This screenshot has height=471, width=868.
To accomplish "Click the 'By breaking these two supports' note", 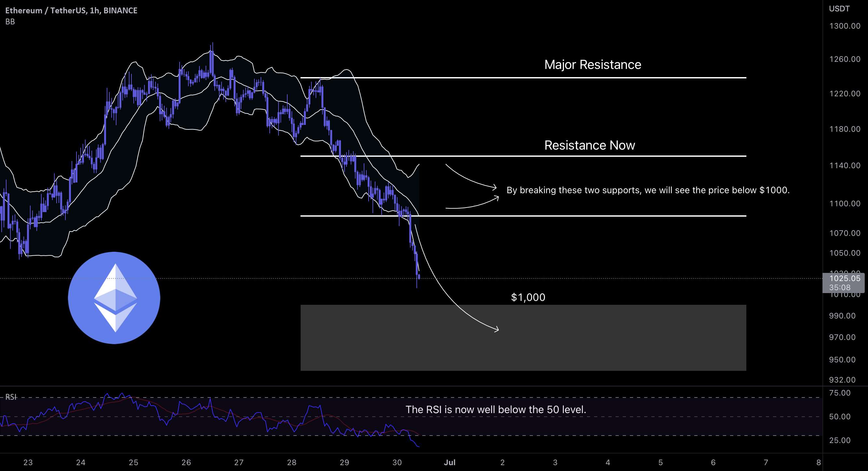I will pyautogui.click(x=648, y=190).
